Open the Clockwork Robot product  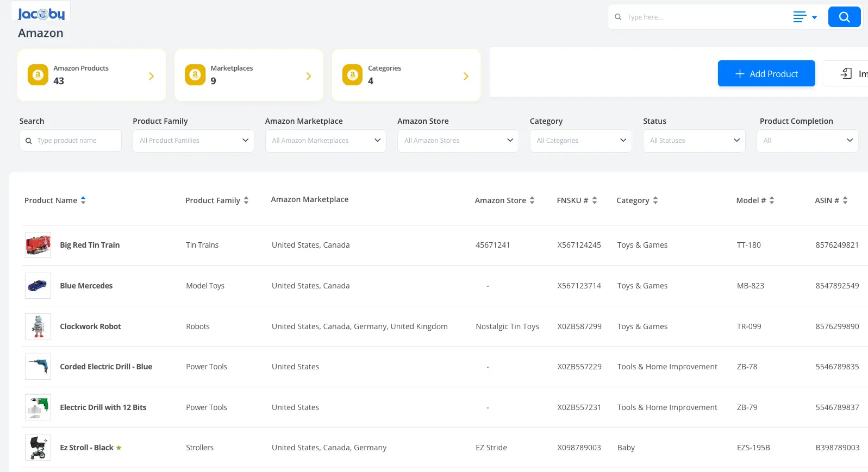tap(90, 326)
